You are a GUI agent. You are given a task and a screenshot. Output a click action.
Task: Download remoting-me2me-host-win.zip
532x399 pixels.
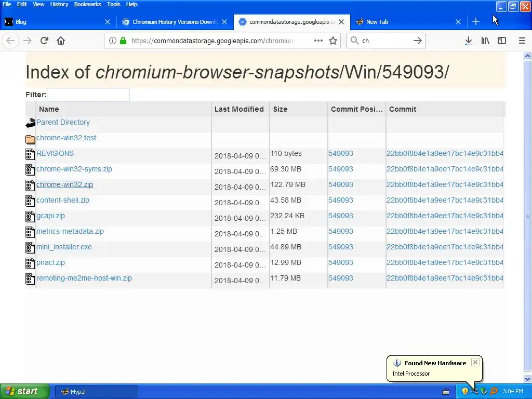[84, 278]
